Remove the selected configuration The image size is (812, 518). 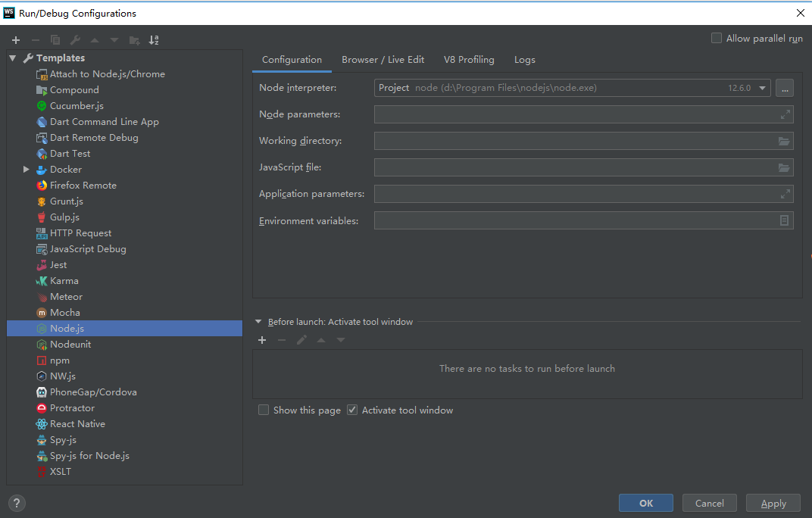pos(35,39)
